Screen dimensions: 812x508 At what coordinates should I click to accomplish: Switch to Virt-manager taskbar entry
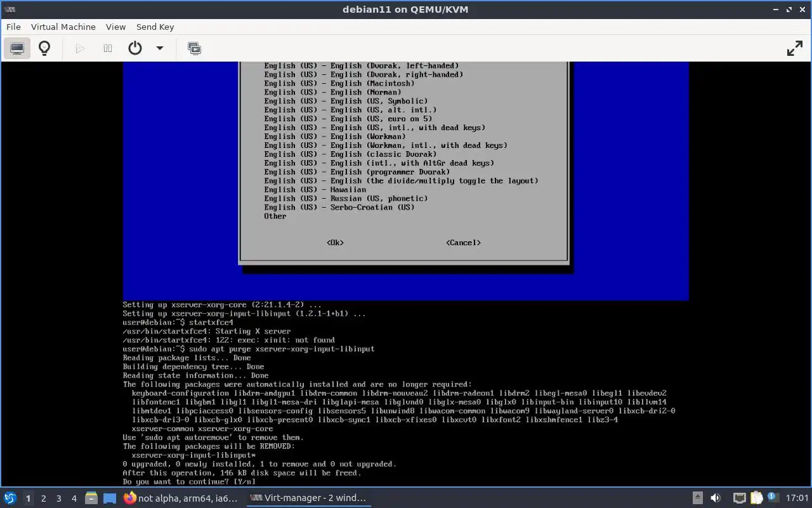(x=308, y=498)
